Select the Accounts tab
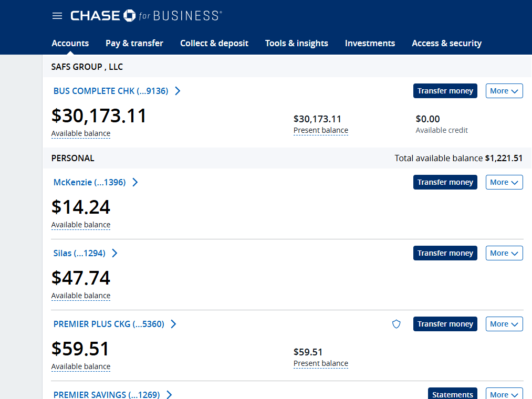532x399 pixels. [70, 43]
